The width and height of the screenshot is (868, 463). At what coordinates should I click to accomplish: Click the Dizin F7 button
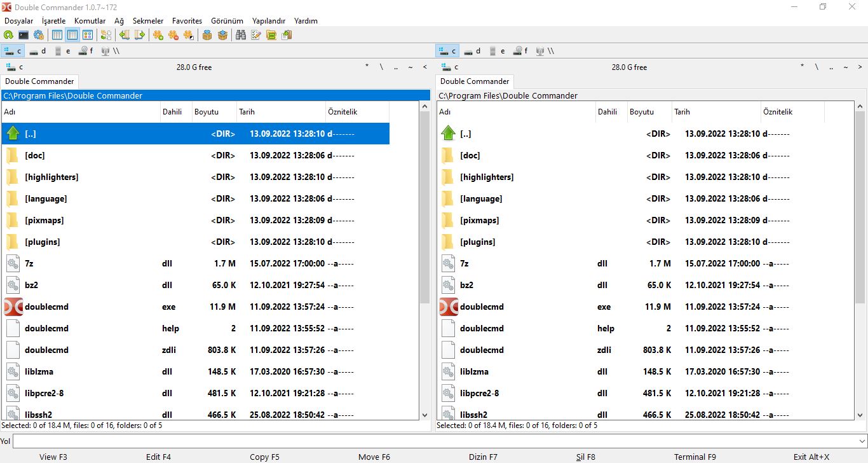pos(483,457)
